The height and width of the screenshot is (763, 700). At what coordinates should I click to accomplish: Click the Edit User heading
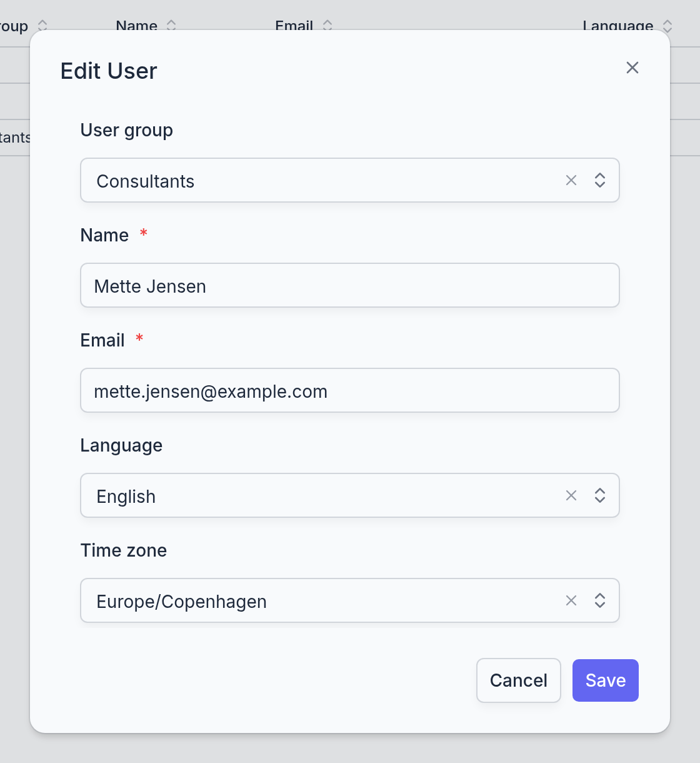pyautogui.click(x=109, y=71)
